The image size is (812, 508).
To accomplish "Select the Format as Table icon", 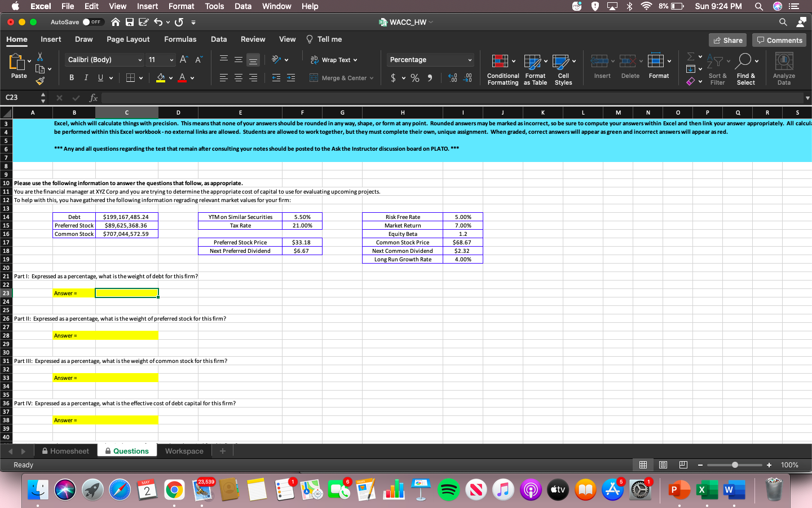I will pos(532,68).
